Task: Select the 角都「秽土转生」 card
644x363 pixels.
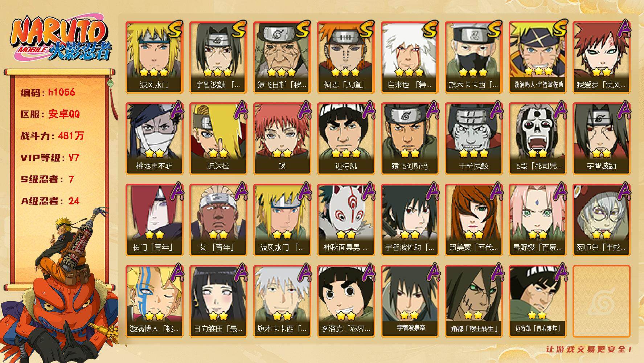Action: coord(473,301)
